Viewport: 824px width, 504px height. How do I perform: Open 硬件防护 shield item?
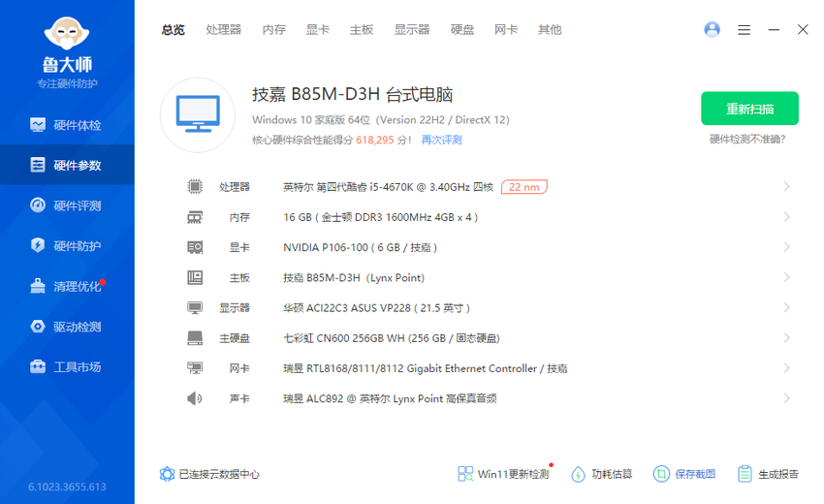[x=67, y=245]
